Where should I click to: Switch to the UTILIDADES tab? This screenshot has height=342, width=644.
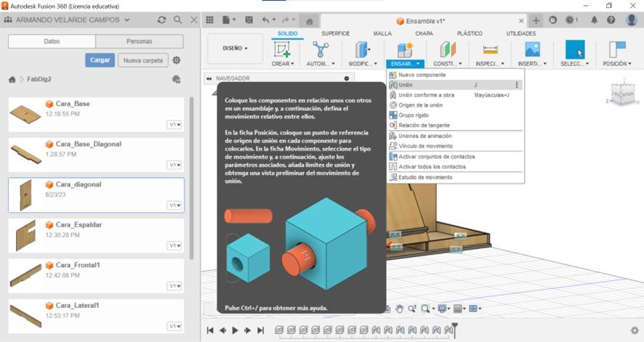[x=520, y=33]
